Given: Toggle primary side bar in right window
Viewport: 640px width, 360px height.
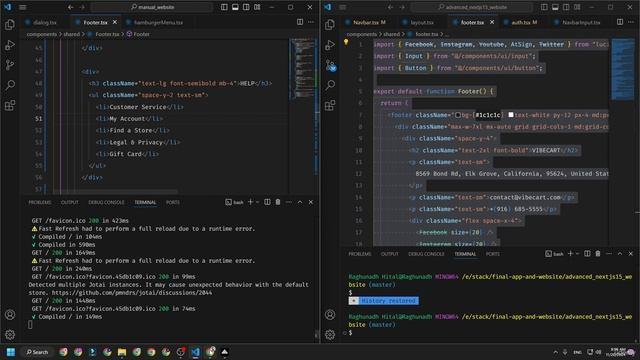Looking at the screenshot, I should (544, 7).
